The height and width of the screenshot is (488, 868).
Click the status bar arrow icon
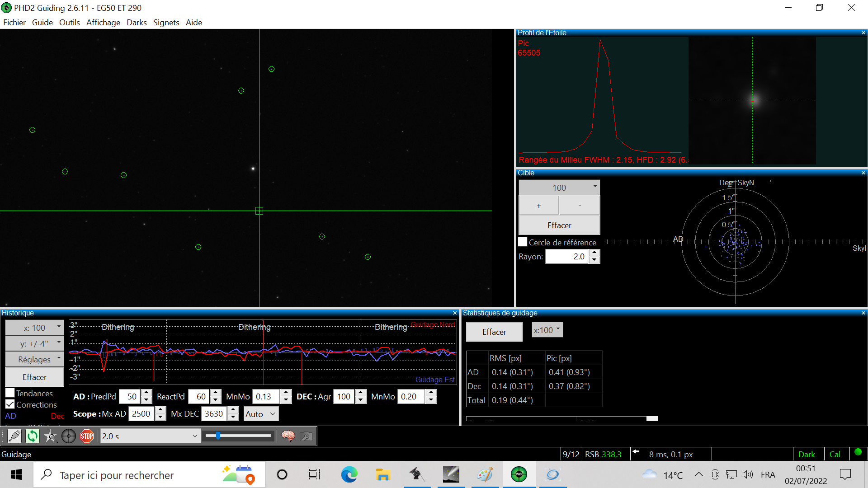click(636, 451)
